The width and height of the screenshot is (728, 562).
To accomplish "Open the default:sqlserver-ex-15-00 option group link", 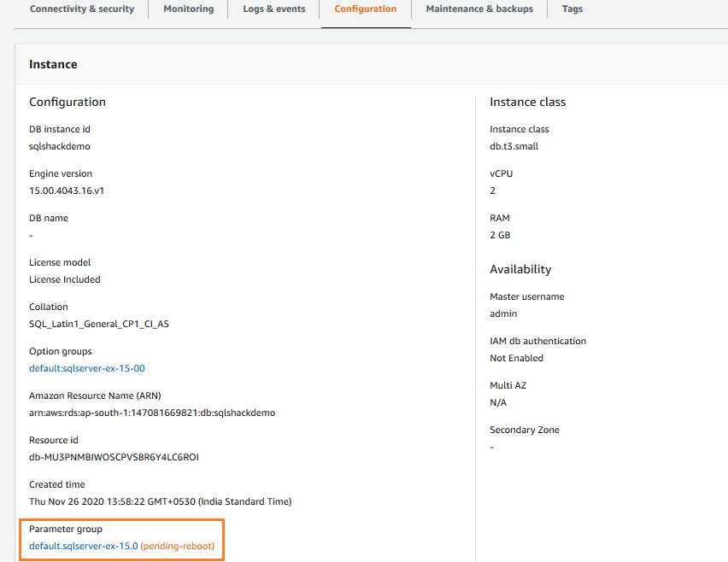I will coord(87,368).
